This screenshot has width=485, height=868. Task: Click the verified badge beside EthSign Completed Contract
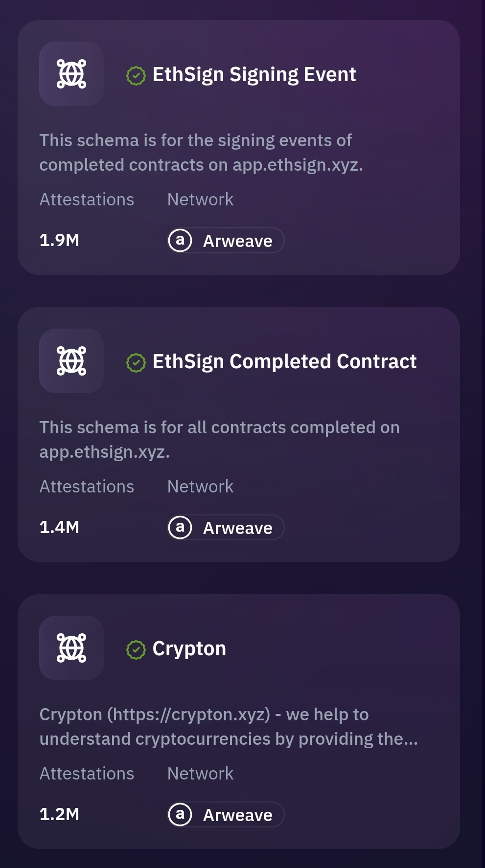(x=136, y=362)
